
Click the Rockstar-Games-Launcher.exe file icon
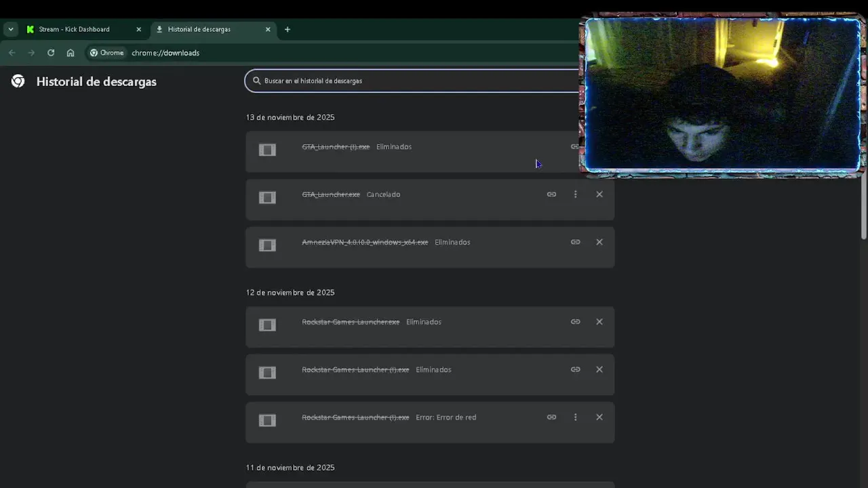[x=267, y=325]
